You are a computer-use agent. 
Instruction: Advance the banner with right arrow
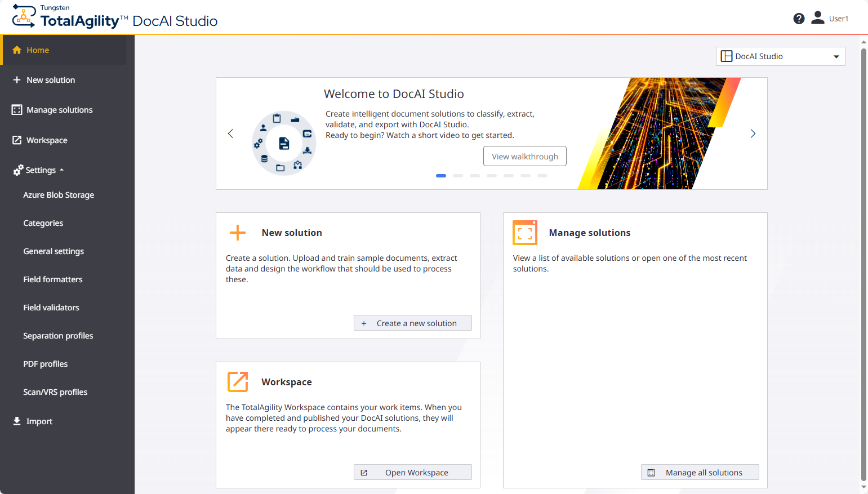pos(753,133)
